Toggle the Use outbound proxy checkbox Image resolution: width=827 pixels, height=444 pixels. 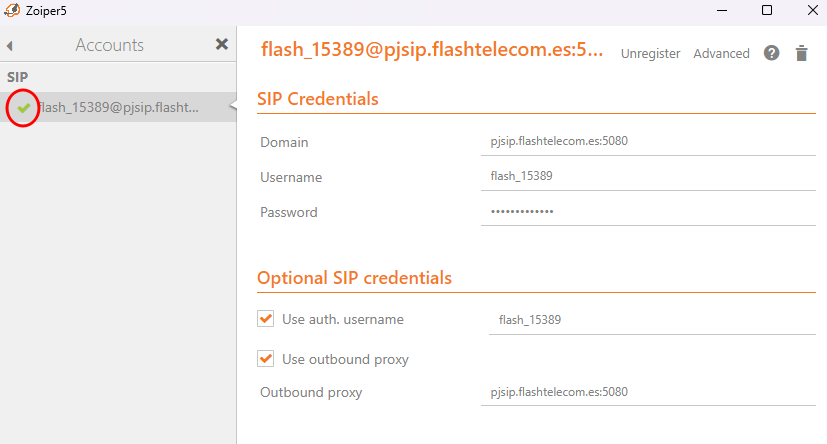(266, 358)
